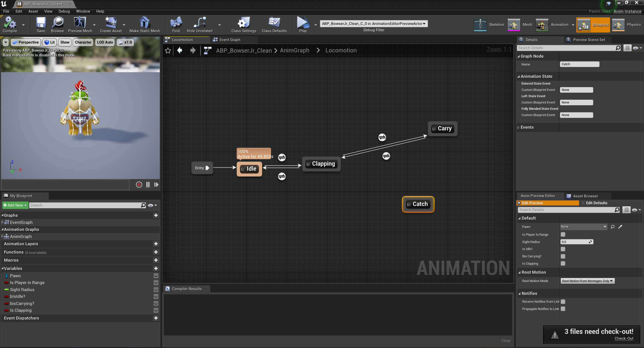Switch to Preview Scene Settings tab
The height and width of the screenshot is (348, 644).
[588, 40]
